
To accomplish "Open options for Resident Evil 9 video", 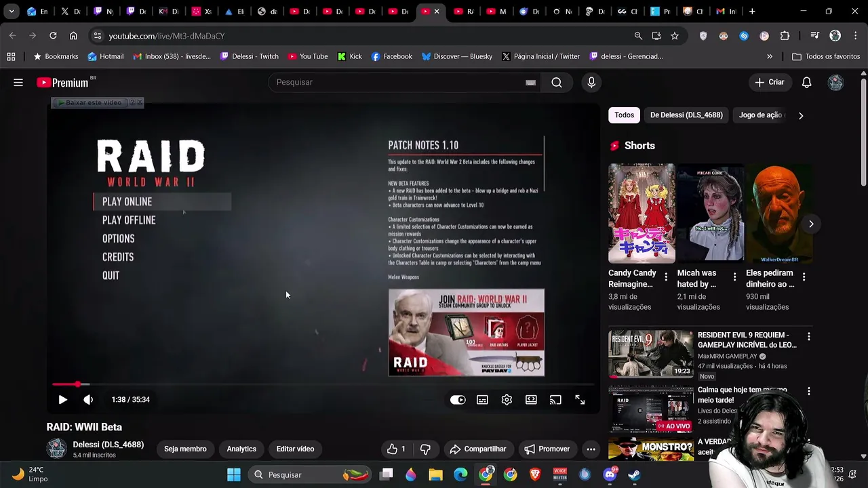I will (808, 336).
